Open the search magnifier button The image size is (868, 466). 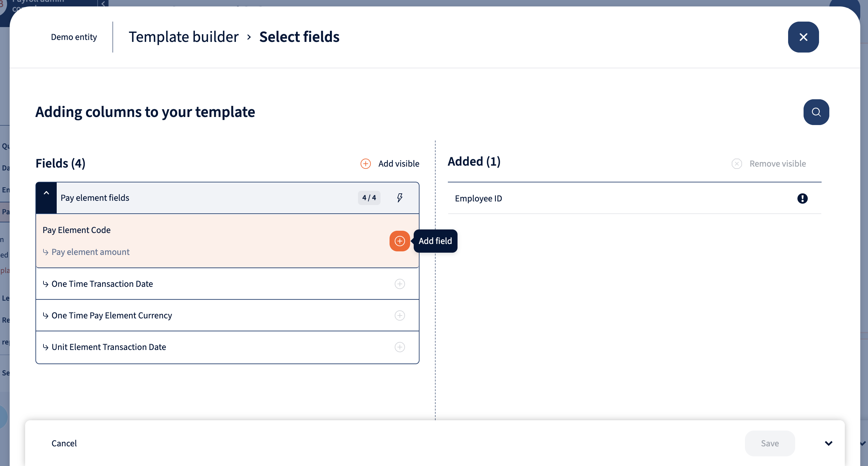(x=816, y=112)
